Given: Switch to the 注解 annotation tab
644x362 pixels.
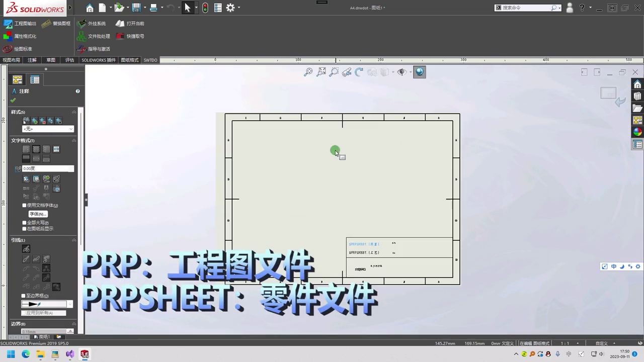Looking at the screenshot, I should 32,60.
